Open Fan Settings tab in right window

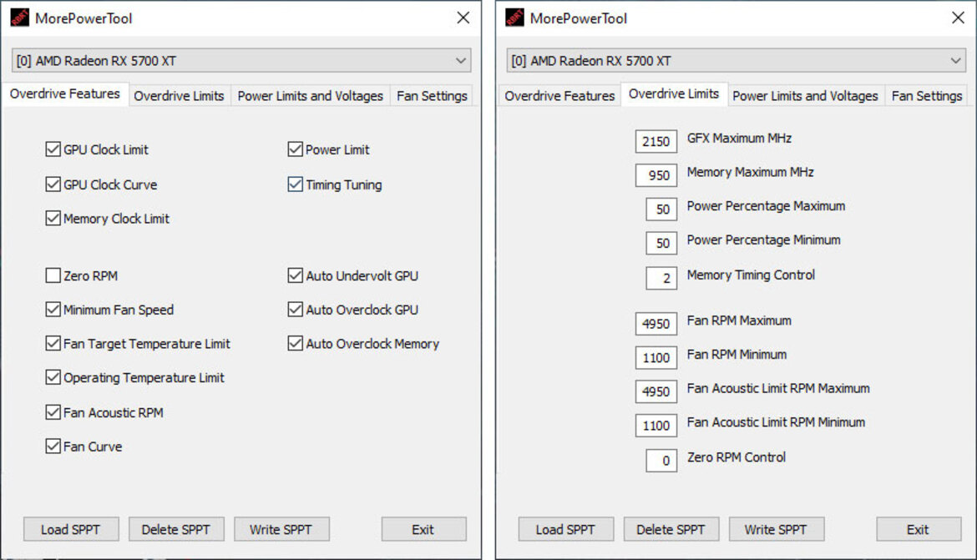(x=927, y=96)
